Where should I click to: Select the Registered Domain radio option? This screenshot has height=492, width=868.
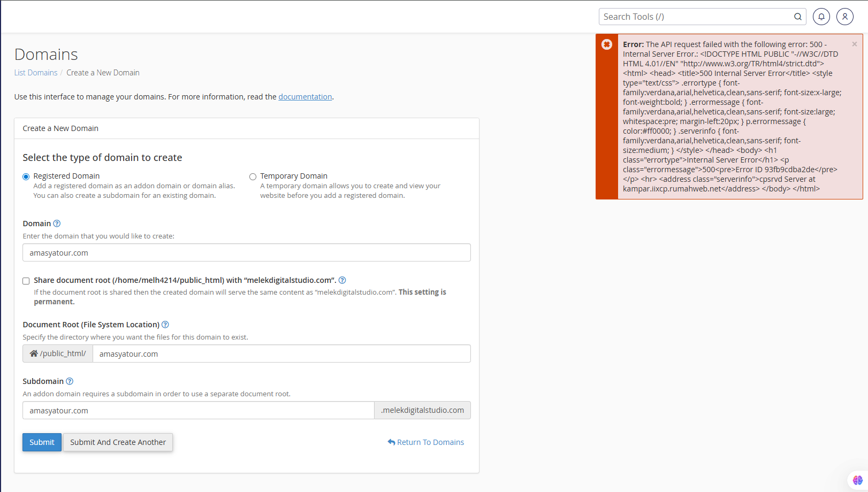tap(26, 176)
